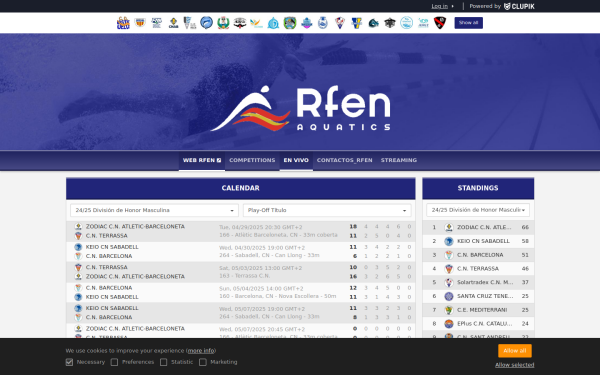Click C.N. Barcelona logo in Wed 04/30 match
The width and height of the screenshot is (600, 375).
click(78, 256)
